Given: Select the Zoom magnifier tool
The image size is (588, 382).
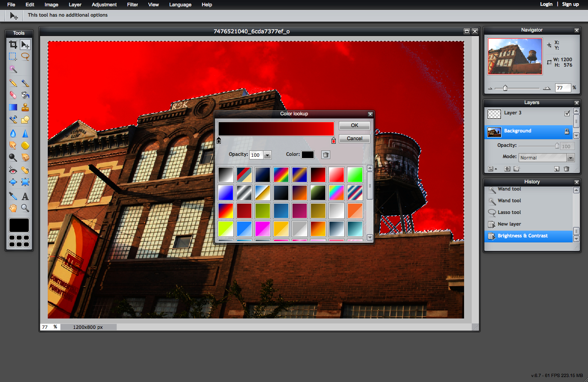Looking at the screenshot, I should (25, 208).
